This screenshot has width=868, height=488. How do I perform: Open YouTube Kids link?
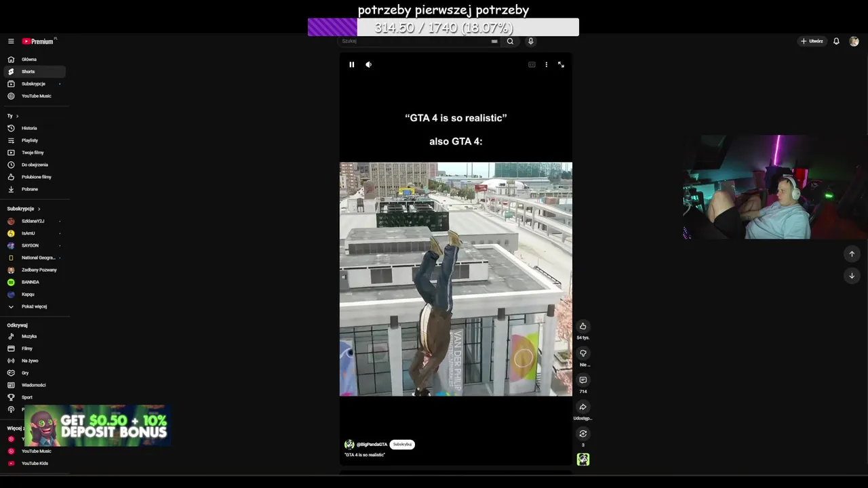(x=35, y=464)
